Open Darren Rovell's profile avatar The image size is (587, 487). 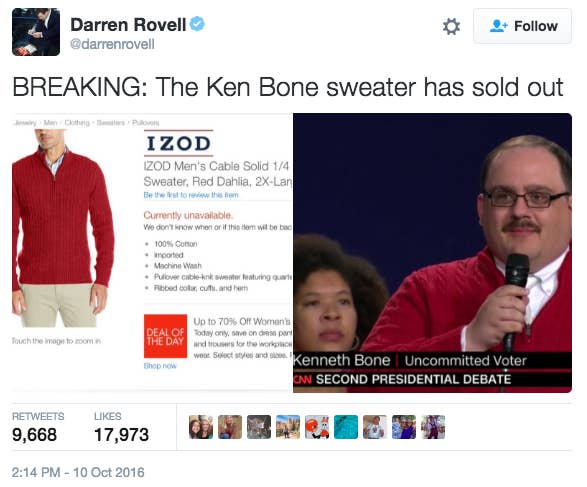36,32
